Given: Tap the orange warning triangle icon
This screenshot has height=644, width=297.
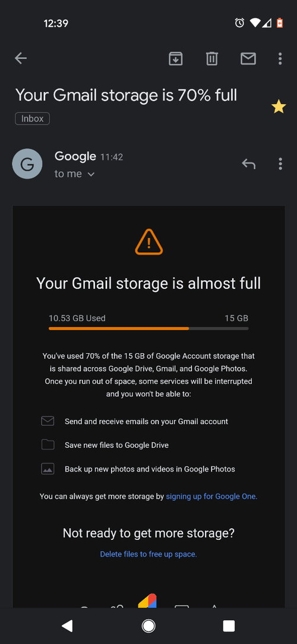Looking at the screenshot, I should pyautogui.click(x=149, y=242).
